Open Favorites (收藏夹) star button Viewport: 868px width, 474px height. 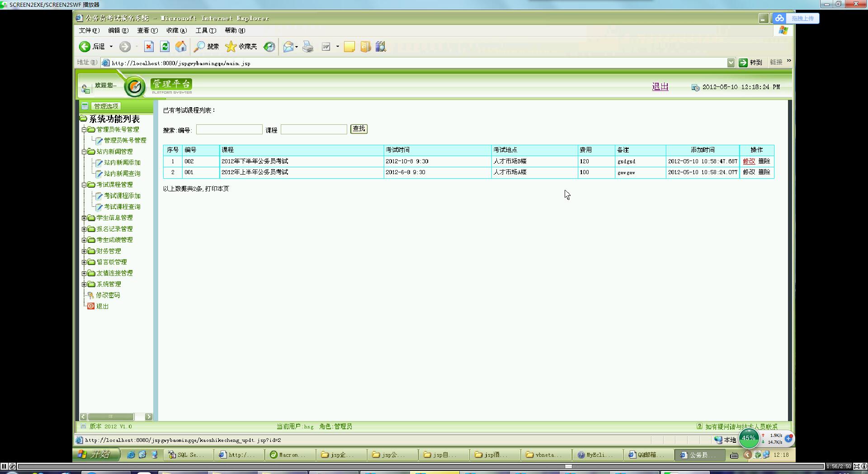pyautogui.click(x=241, y=47)
